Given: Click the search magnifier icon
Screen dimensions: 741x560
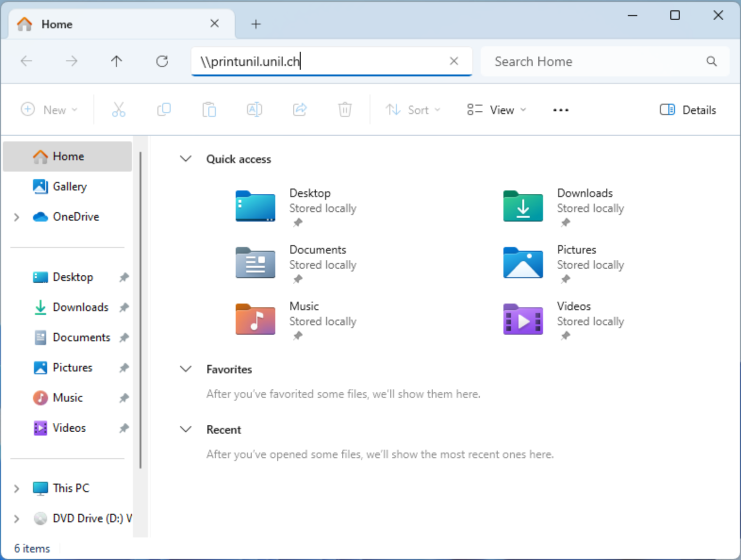Looking at the screenshot, I should [711, 61].
